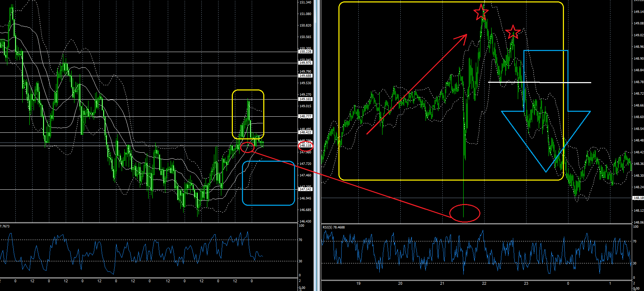The height and width of the screenshot is (291, 644).
Task: Click the 149.08 value on right chart axis
Action: coord(639,23)
